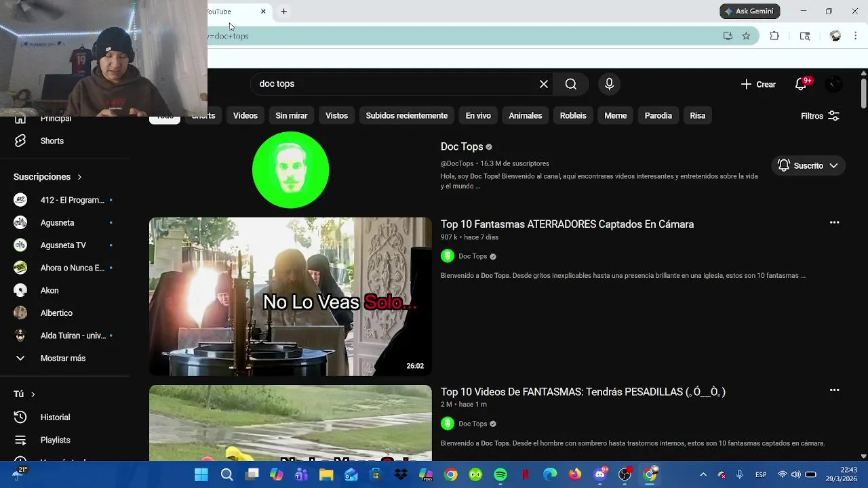Open a new browser tab
Screen dimensions: 868x488
tap(283, 12)
